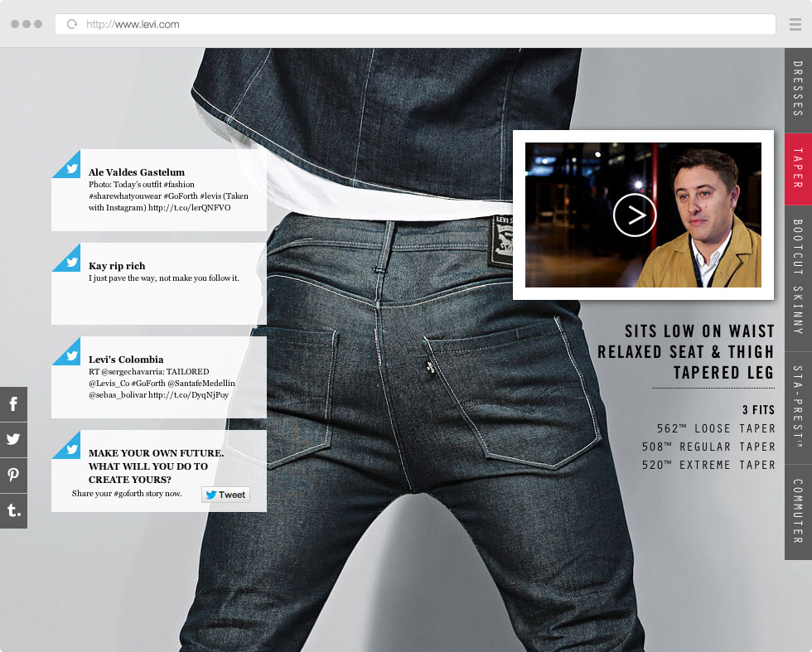Screen dimensions: 812x652
Task: Click Twitter bird on Ale Valdes Gastelum tweet
Action: point(71,168)
